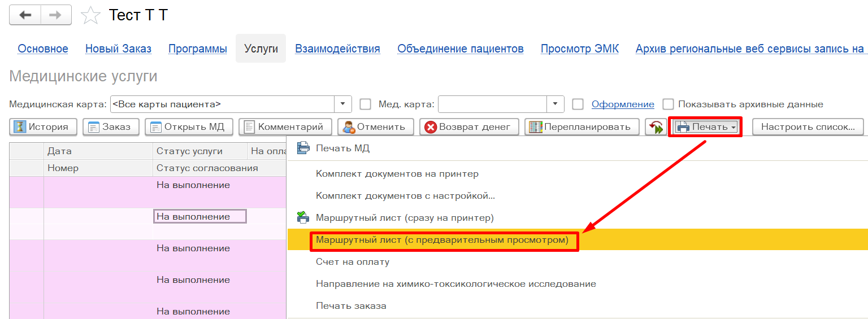Open the Печать dropdown menu
The width and height of the screenshot is (868, 319).
(x=705, y=126)
